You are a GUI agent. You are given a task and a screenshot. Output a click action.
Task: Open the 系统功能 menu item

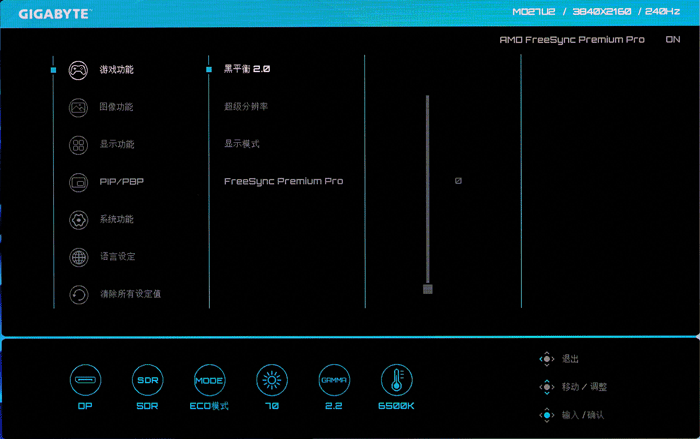[x=117, y=219]
